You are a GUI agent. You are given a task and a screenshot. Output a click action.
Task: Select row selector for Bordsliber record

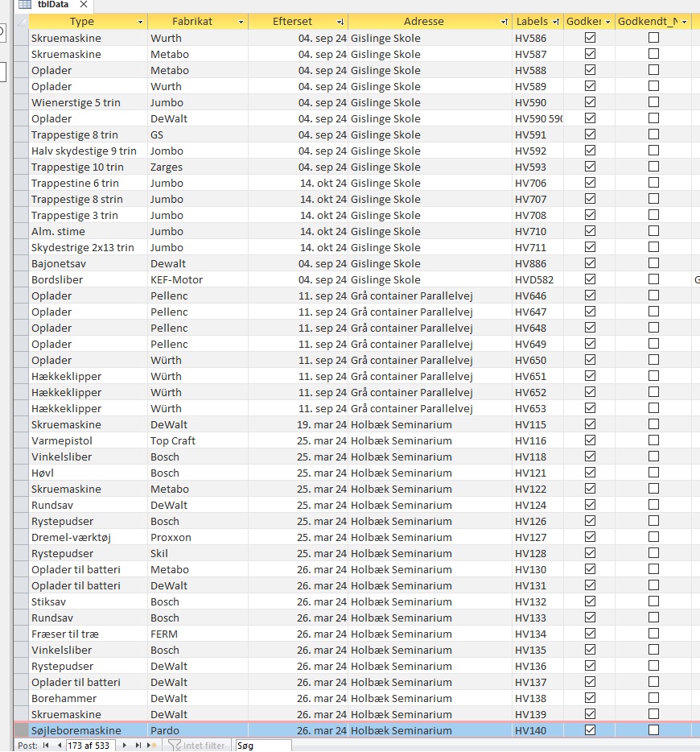pos(21,279)
